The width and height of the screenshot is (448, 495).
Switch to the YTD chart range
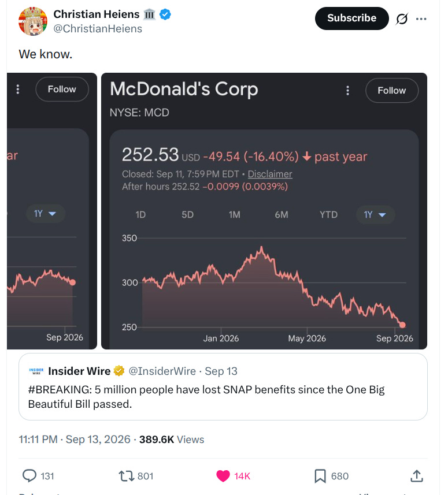click(328, 215)
